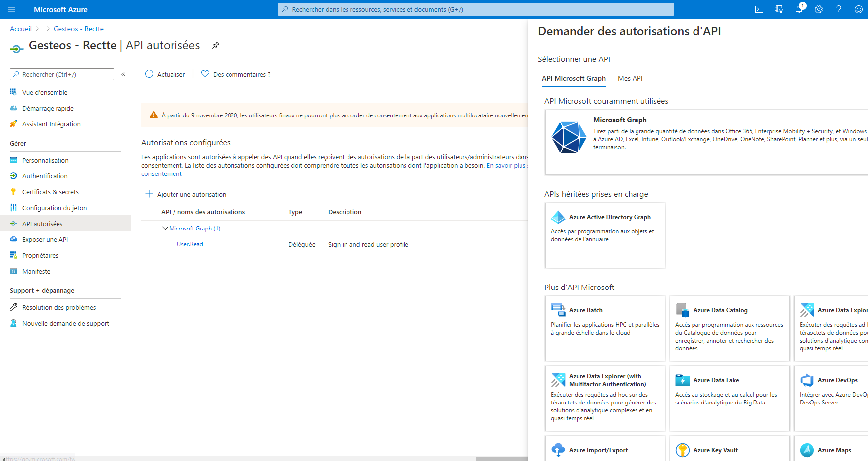The image size is (868, 461).
Task: Open the User.Read permission link
Action: [190, 244]
